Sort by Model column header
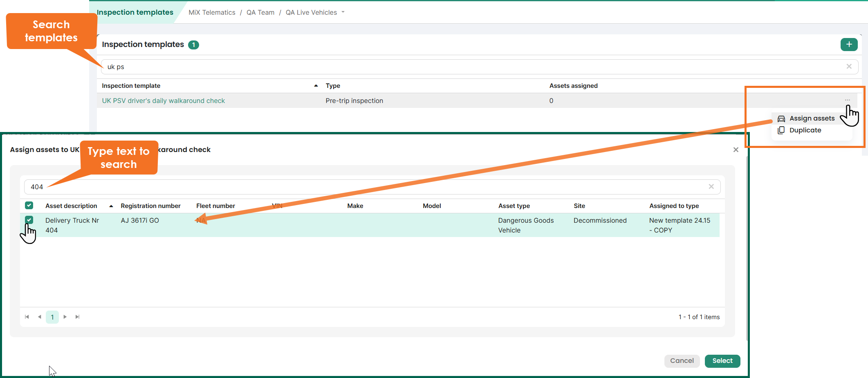This screenshot has width=868, height=378. click(432, 206)
